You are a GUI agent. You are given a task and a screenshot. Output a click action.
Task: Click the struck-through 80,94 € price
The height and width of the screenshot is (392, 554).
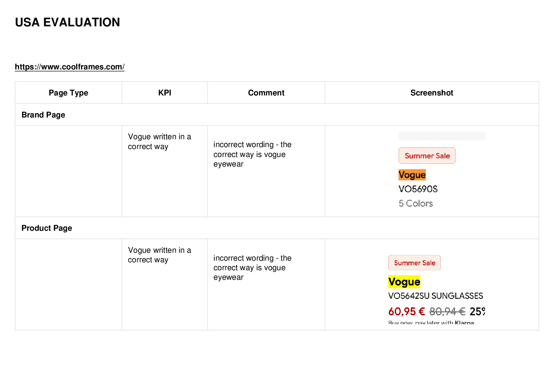[x=447, y=311]
